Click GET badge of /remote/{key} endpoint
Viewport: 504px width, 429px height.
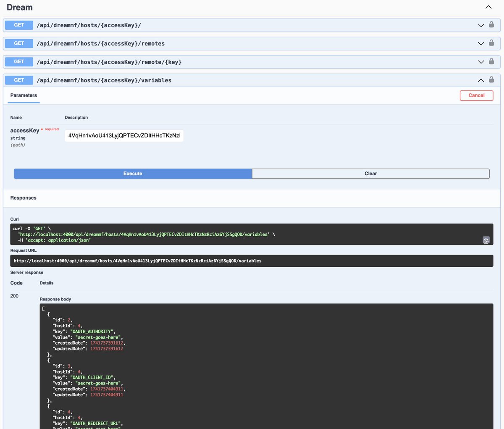tap(19, 62)
